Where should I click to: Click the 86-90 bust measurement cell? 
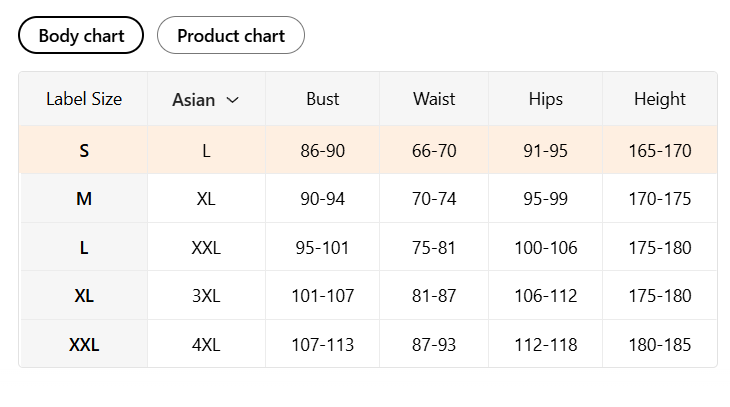click(323, 150)
